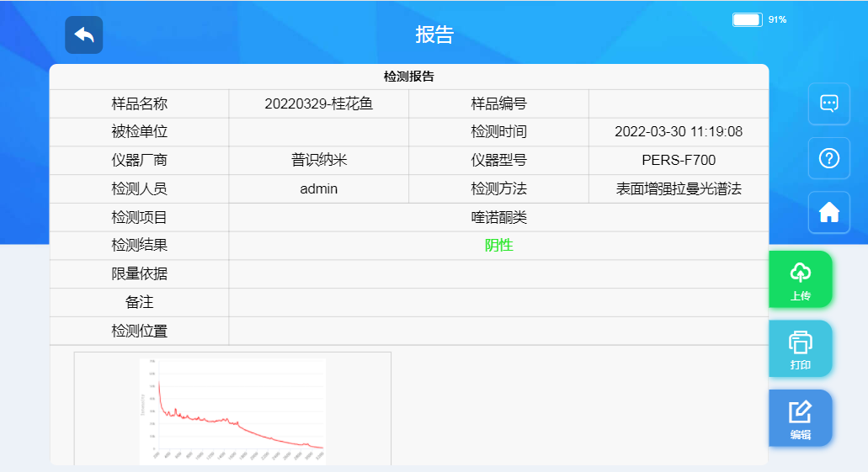Select the sample name 20220329-桂花鱼 cell
This screenshot has height=472, width=868.
coord(318,104)
